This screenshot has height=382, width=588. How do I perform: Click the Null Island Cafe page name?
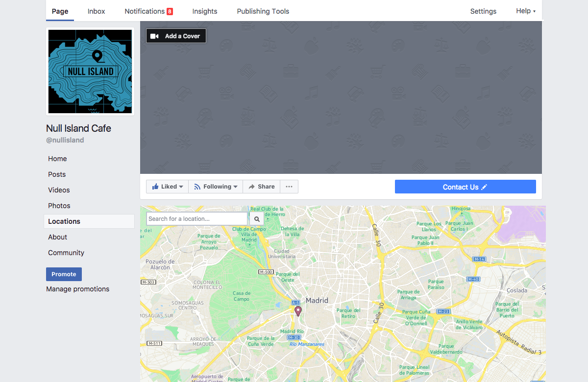tap(78, 128)
